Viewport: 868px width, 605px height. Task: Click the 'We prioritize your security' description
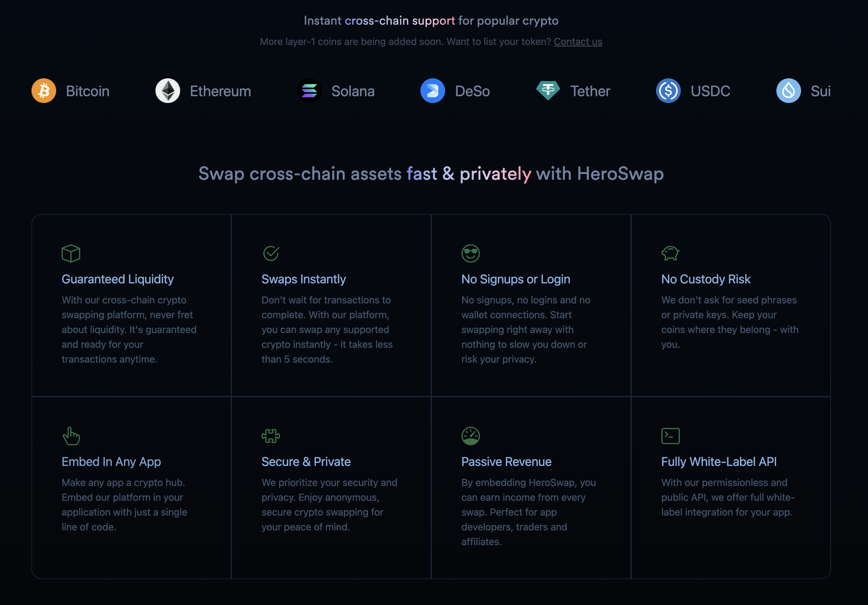coord(329,504)
